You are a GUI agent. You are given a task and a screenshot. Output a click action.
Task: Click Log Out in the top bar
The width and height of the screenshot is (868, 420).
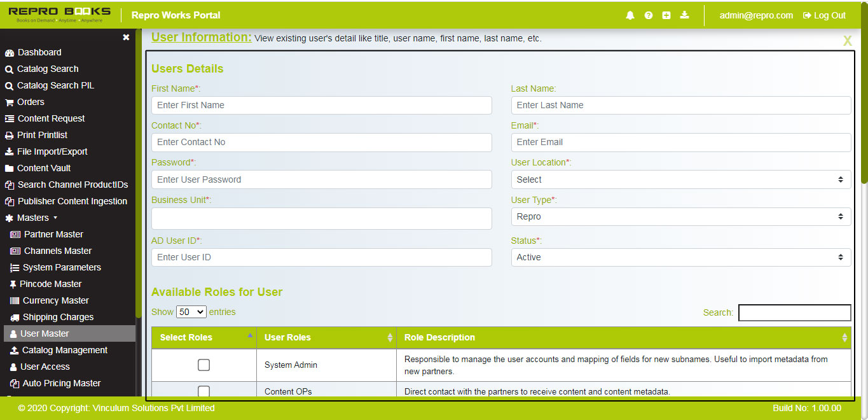pos(823,15)
